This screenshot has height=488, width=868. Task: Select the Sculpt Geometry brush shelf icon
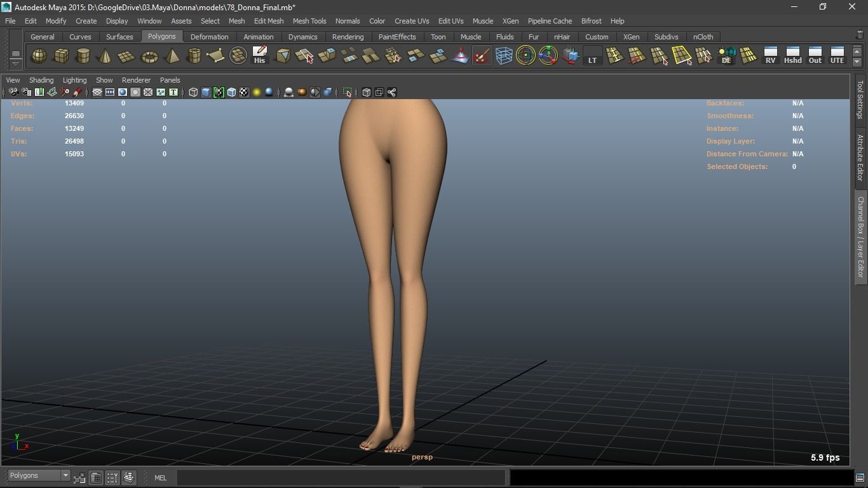[x=482, y=56]
